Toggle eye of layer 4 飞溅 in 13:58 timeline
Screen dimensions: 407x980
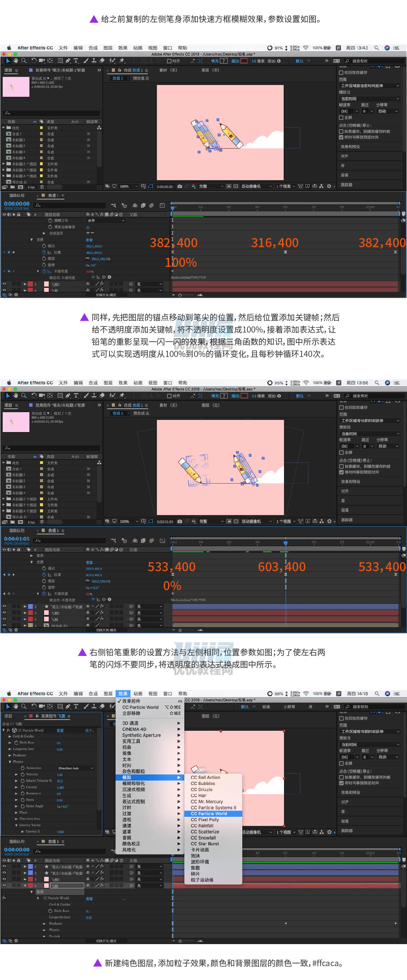tap(4, 619)
